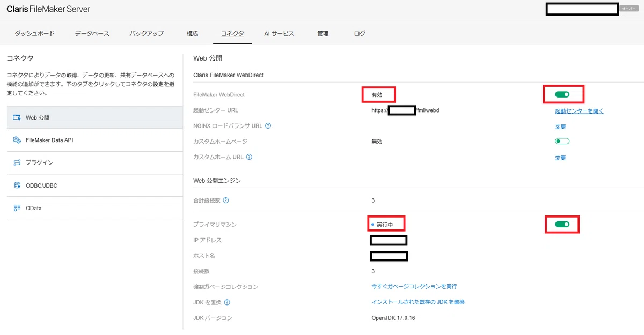Click 起動センターを開く link
This screenshot has width=644, height=335.
(579, 111)
